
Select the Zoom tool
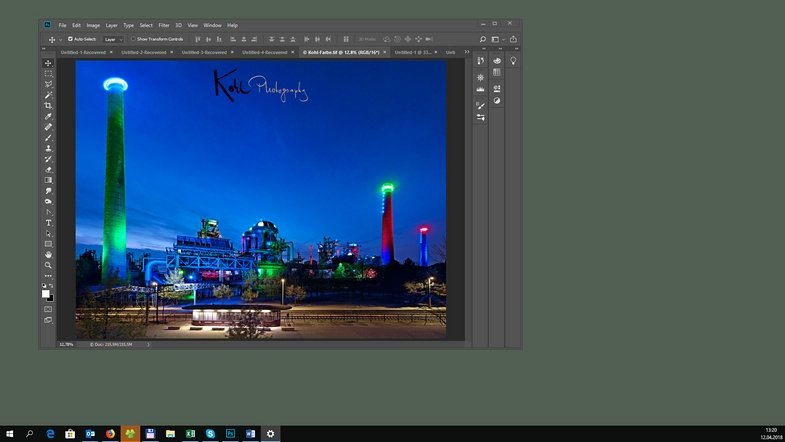coord(48,265)
